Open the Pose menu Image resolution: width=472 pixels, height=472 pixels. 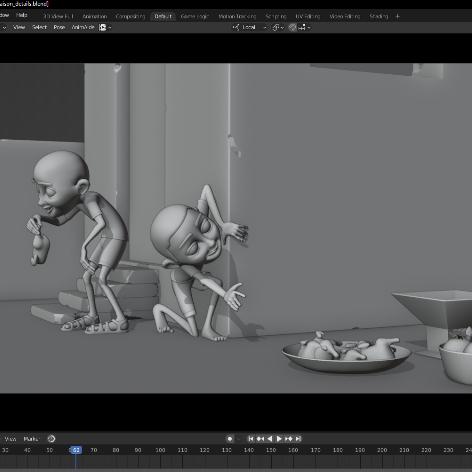tap(59, 27)
